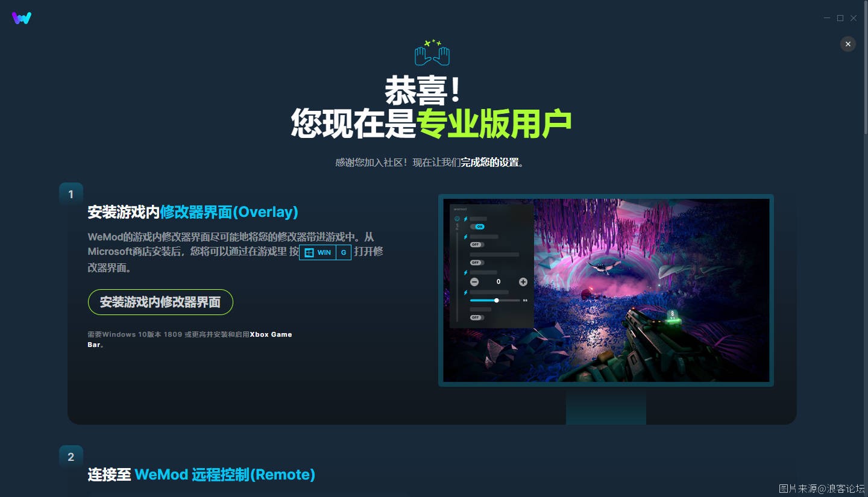
Task: Minimize the WeMod window
Action: (x=827, y=18)
